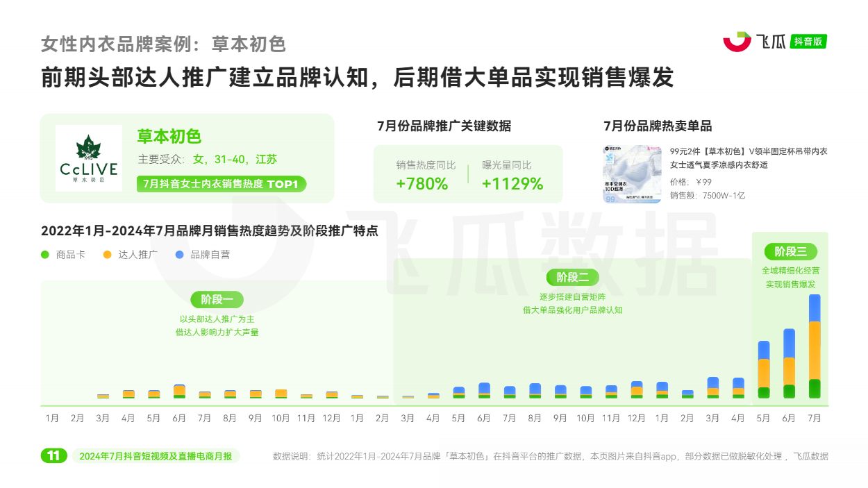Click the 逐步搭建自营矩阵 text
Viewport: 868px width, 488px height.
point(573,296)
